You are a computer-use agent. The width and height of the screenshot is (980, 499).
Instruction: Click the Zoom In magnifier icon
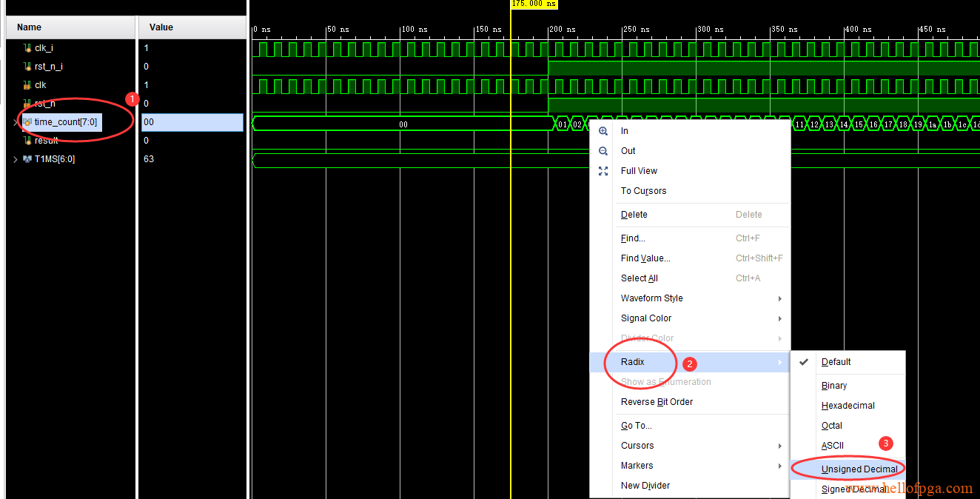(x=603, y=131)
